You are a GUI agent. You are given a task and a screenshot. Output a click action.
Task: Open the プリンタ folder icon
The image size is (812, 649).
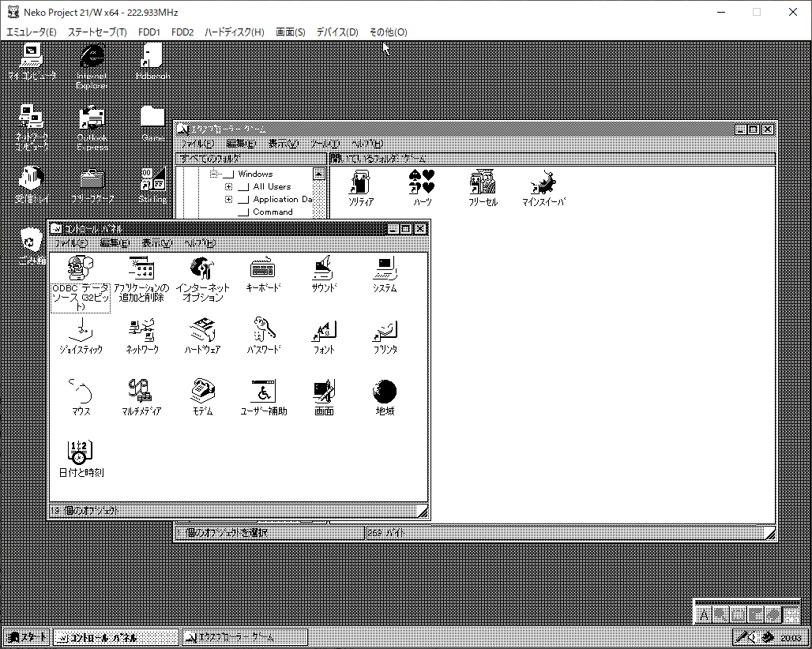pyautogui.click(x=385, y=336)
